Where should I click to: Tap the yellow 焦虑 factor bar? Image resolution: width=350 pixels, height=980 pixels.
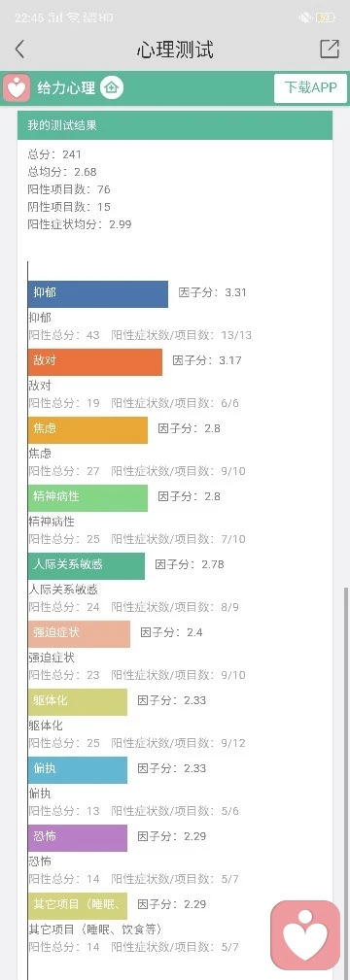[x=87, y=430]
